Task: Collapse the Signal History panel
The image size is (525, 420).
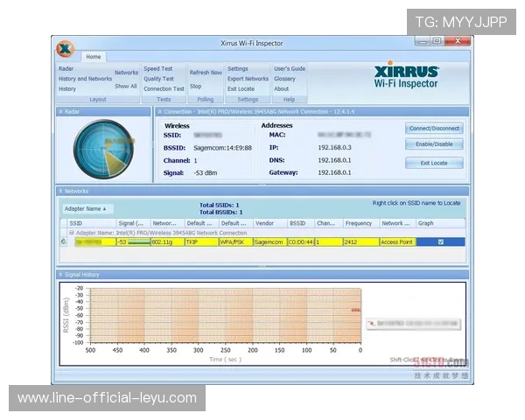Action: pyautogui.click(x=61, y=275)
